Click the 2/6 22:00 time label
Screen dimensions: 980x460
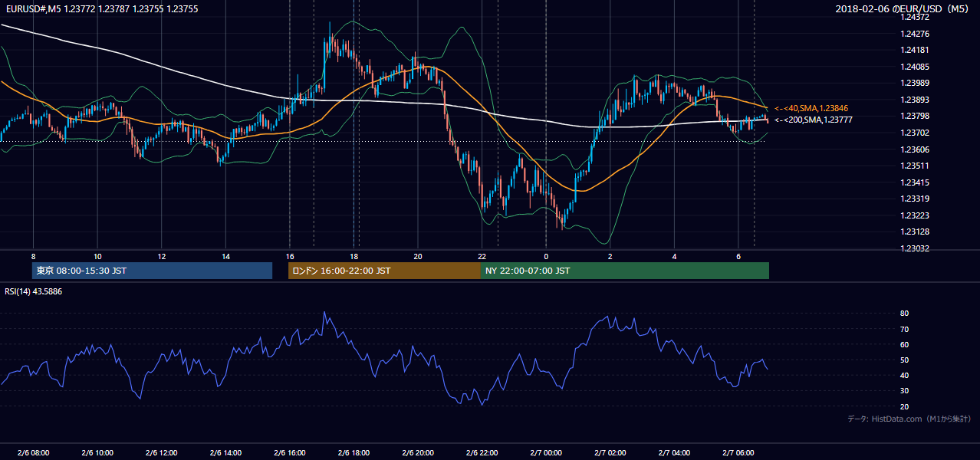coord(482,452)
